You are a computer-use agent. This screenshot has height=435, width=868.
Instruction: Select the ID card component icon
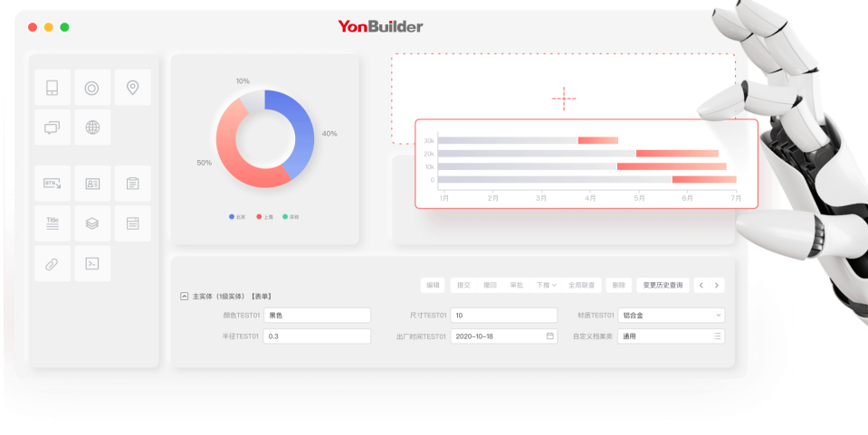(x=92, y=184)
